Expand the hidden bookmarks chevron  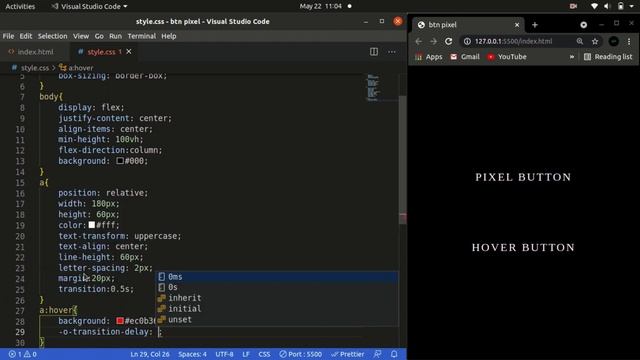tap(572, 57)
